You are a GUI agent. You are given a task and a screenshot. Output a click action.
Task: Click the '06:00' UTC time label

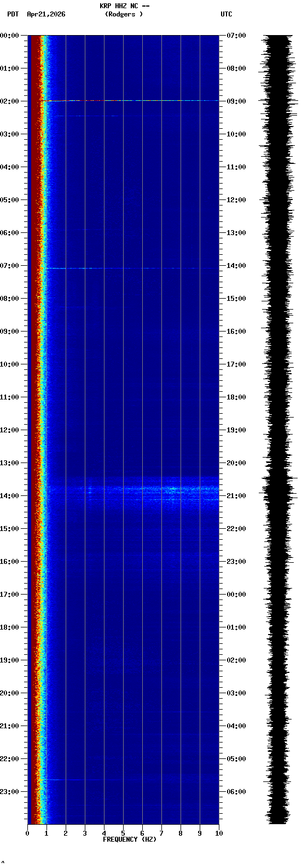coord(236,792)
